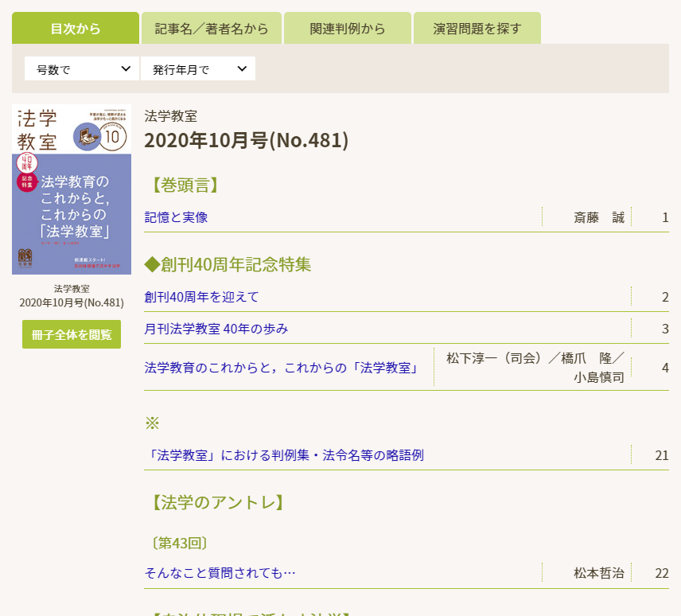Open the article 創刊40周年を迎えて
This screenshot has width=681, height=616.
pos(201,297)
